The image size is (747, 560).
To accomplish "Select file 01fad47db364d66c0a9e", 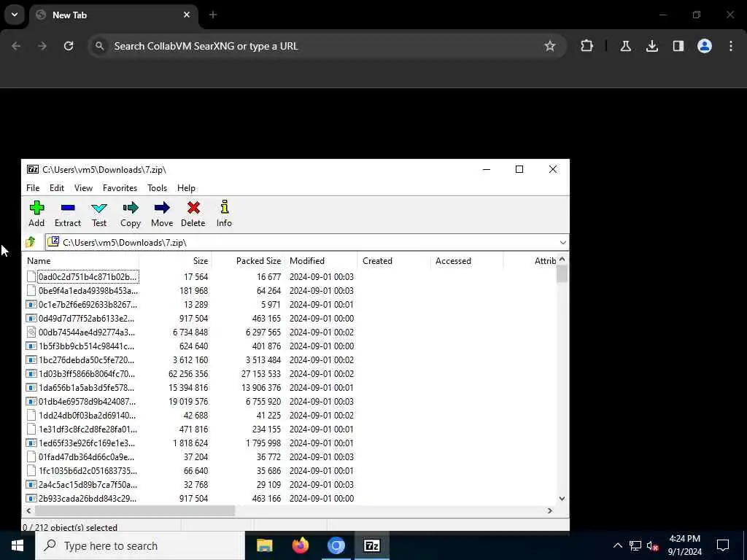I will coord(86,456).
